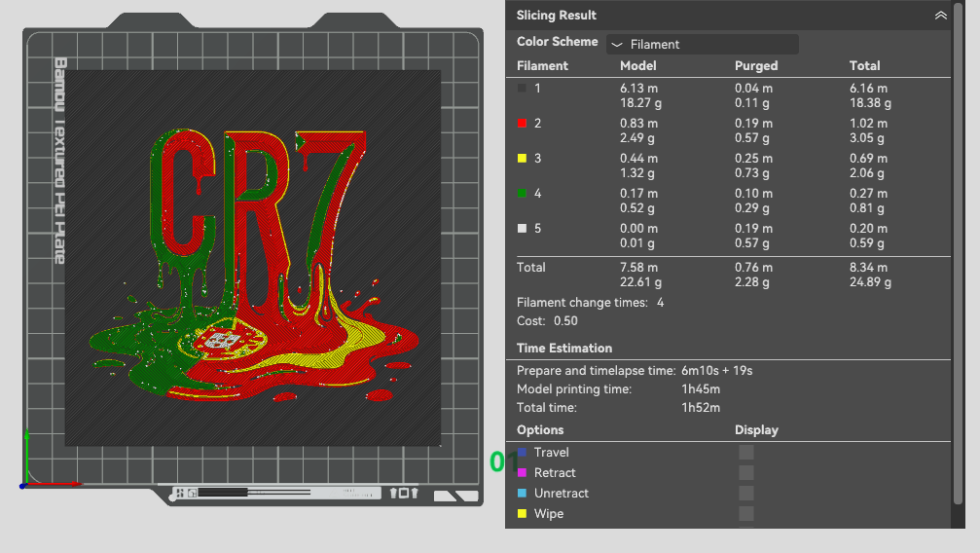The height and width of the screenshot is (553, 980).
Task: Click the Total column header
Action: click(x=864, y=65)
